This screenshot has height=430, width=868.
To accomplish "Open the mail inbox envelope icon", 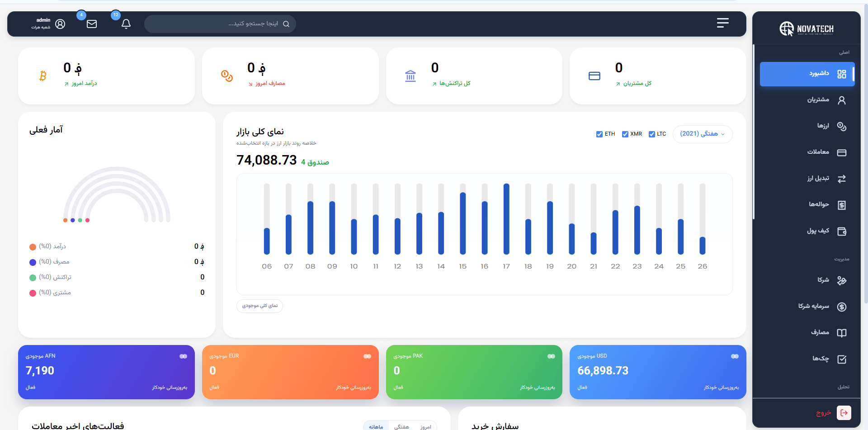I will [x=92, y=24].
